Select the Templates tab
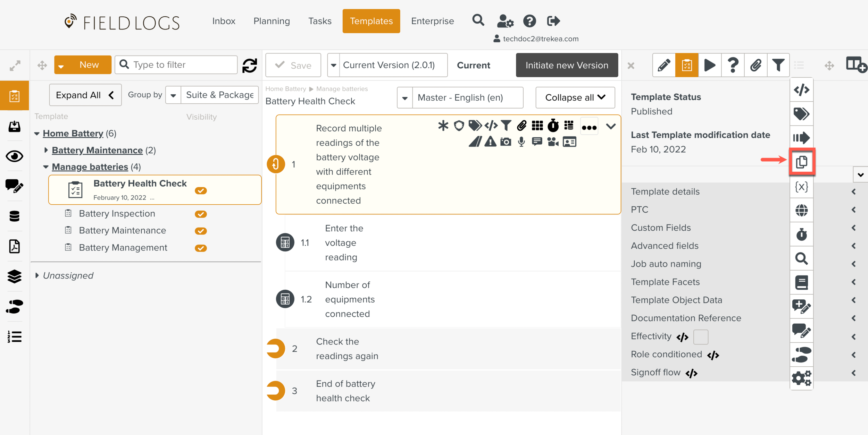This screenshot has height=435, width=868. point(371,21)
